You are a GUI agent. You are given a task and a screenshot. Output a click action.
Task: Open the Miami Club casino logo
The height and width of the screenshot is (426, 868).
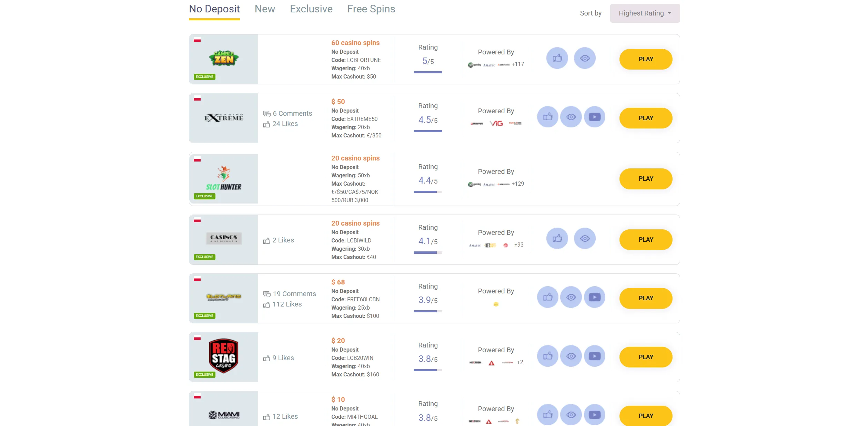coord(224,415)
